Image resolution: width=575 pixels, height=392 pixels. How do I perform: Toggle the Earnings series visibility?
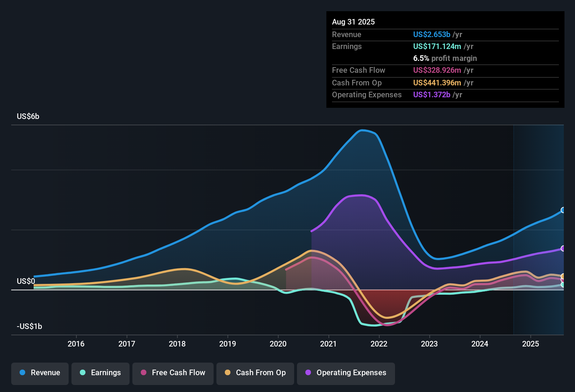tap(100, 373)
